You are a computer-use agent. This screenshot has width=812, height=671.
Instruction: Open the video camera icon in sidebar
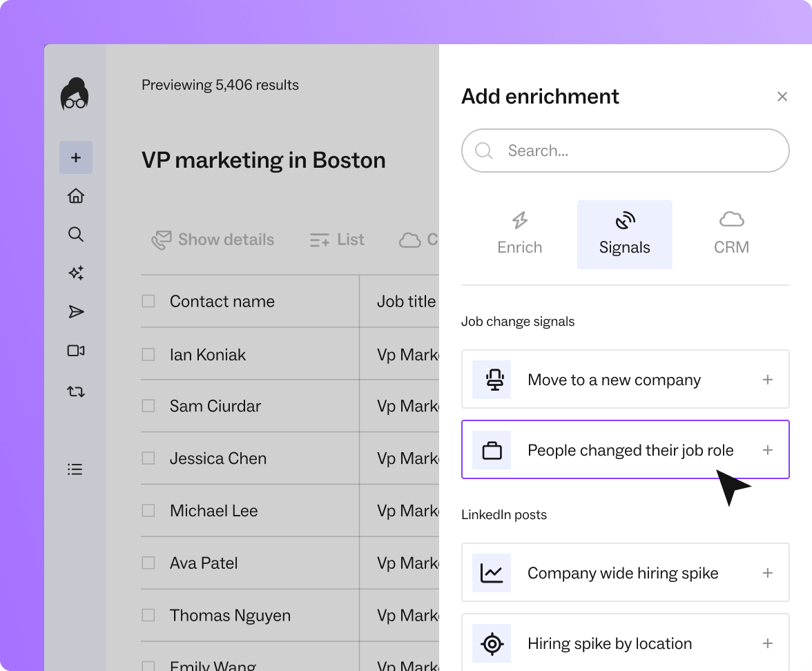click(76, 351)
